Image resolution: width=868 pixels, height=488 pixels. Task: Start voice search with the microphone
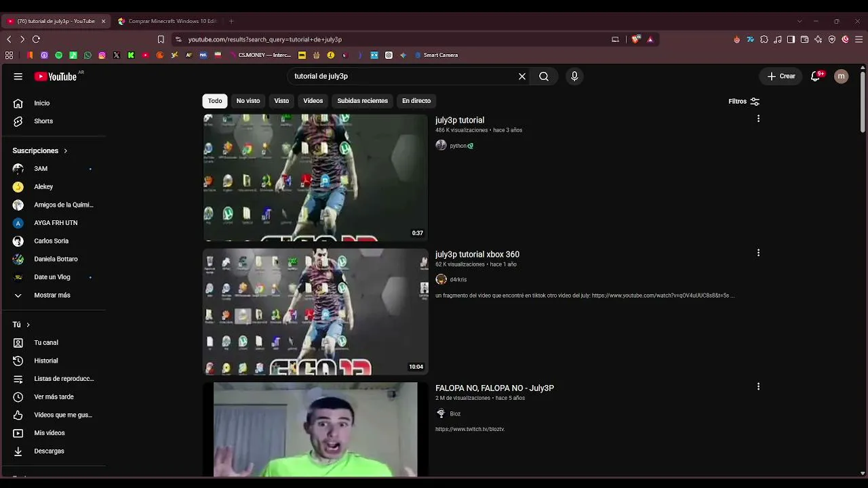click(x=574, y=77)
